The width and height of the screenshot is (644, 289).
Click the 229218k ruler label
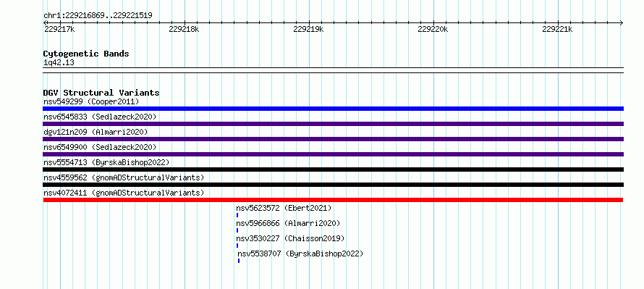[184, 29]
